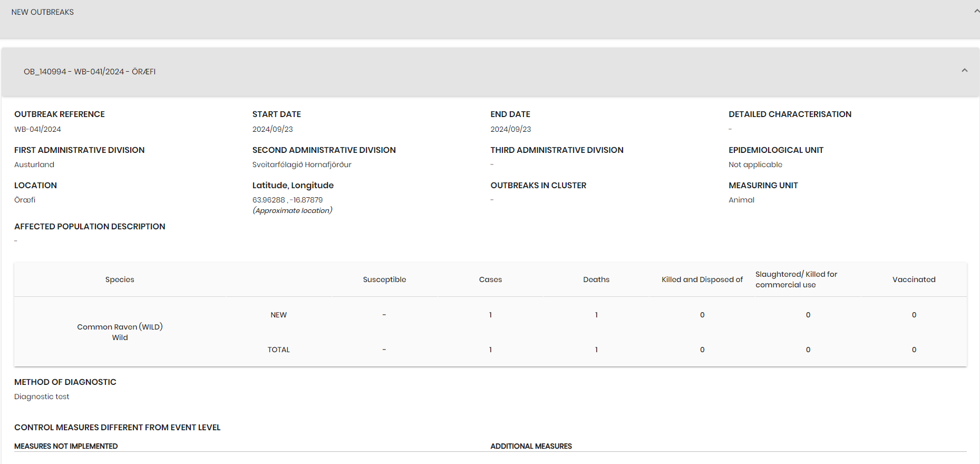Collapse the OB_140994 outbreak panel chevron
980x464 pixels.
pos(964,70)
